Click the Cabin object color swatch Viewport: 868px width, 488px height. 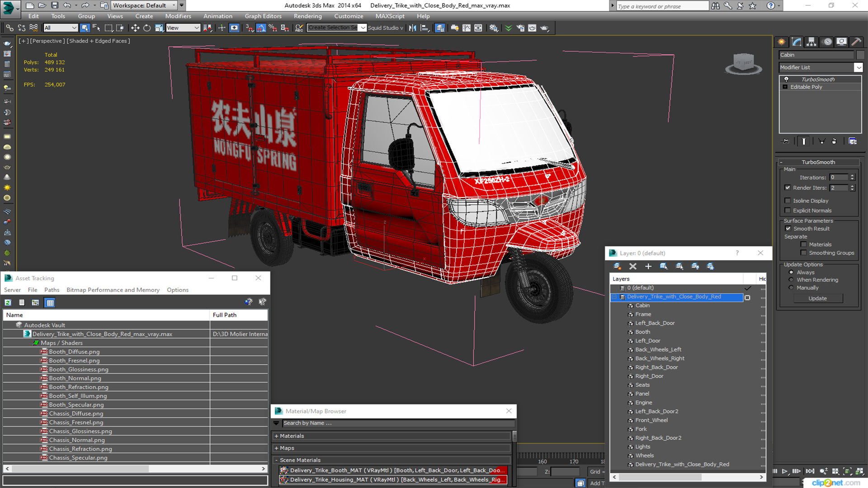pyautogui.click(x=860, y=55)
